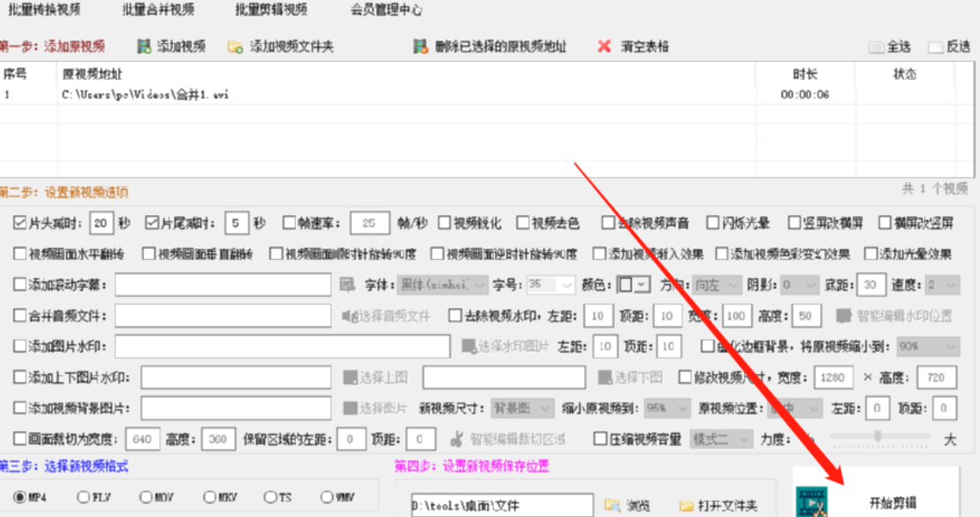This screenshot has height=517, width=980.
Task: Enable 视频画面水平翻转 checkbox
Action: tap(20, 254)
